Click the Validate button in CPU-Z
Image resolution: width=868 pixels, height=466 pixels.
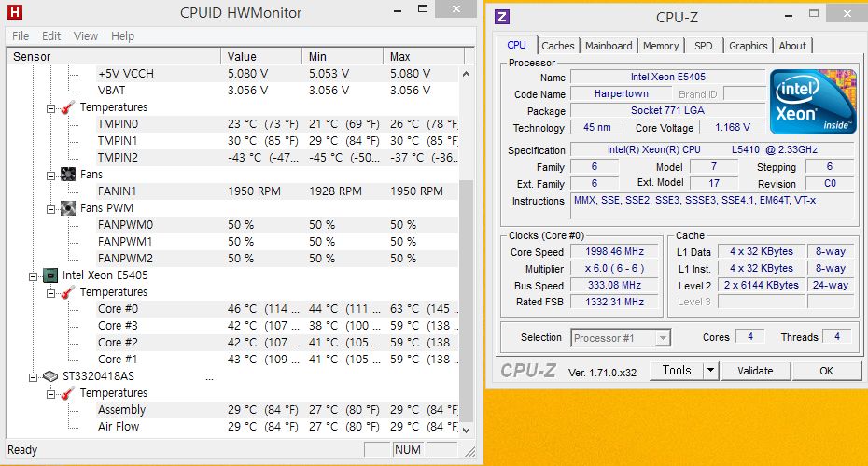tap(755, 371)
